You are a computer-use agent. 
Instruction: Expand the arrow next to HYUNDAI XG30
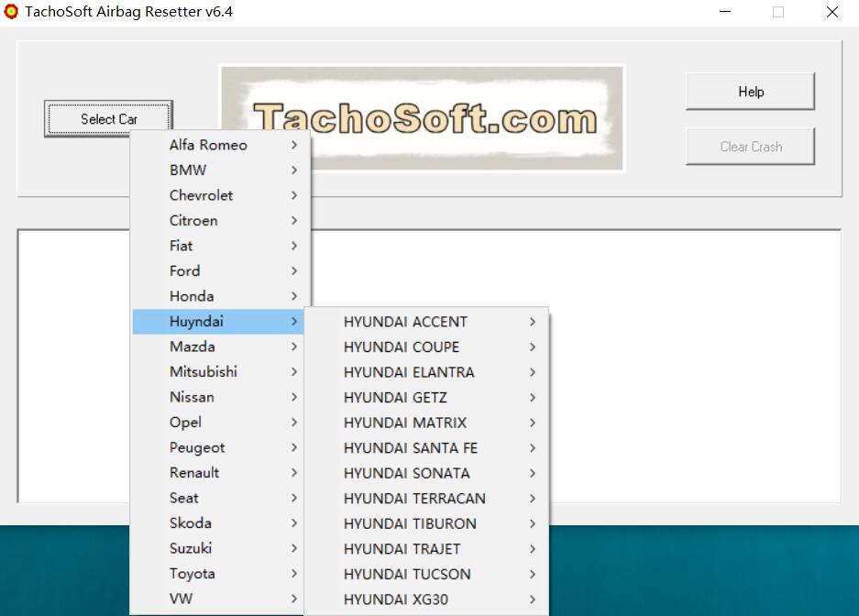(533, 599)
